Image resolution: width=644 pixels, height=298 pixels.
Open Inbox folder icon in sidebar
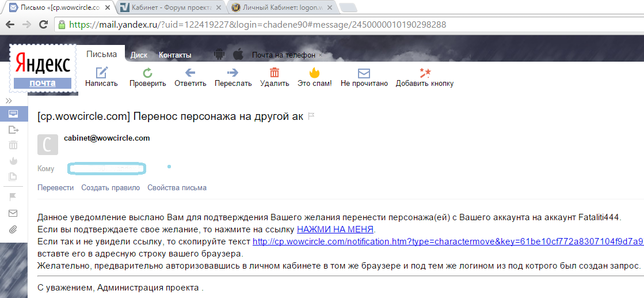point(13,114)
